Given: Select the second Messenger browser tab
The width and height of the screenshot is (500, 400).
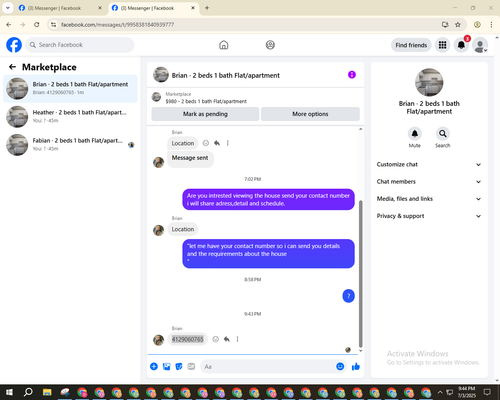Looking at the screenshot, I should pos(153,8).
